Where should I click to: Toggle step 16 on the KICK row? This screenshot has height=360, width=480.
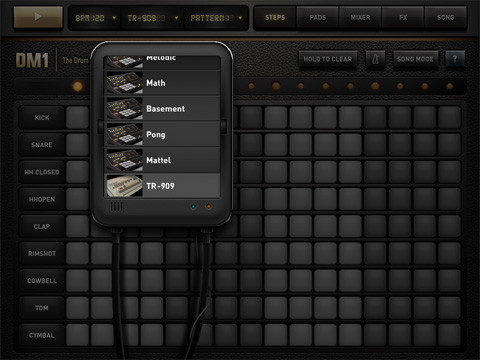tap(449, 118)
